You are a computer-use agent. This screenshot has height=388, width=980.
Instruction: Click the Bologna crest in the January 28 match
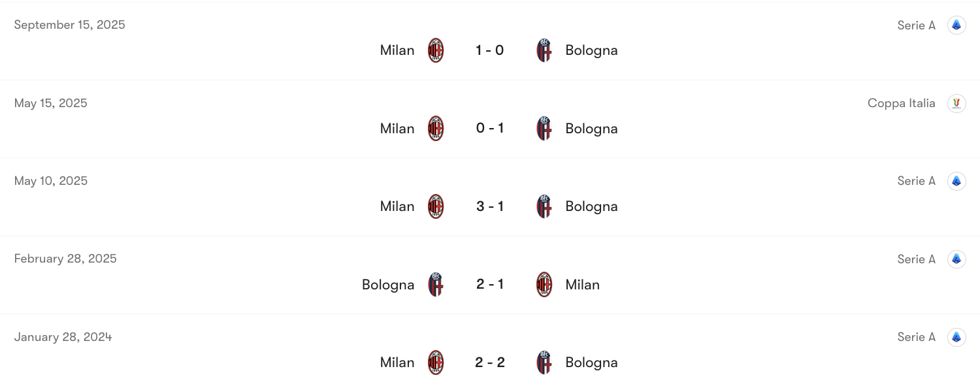coord(544,362)
